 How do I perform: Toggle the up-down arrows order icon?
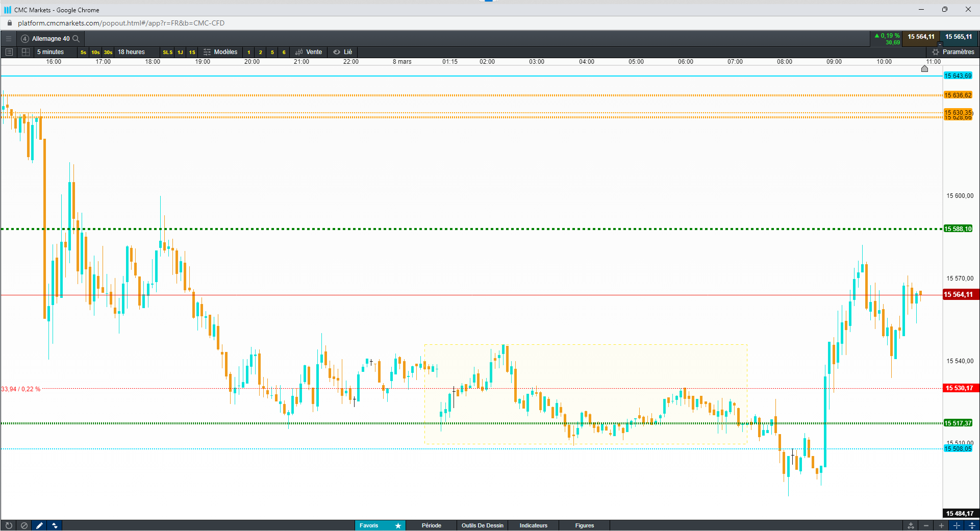pos(55,525)
